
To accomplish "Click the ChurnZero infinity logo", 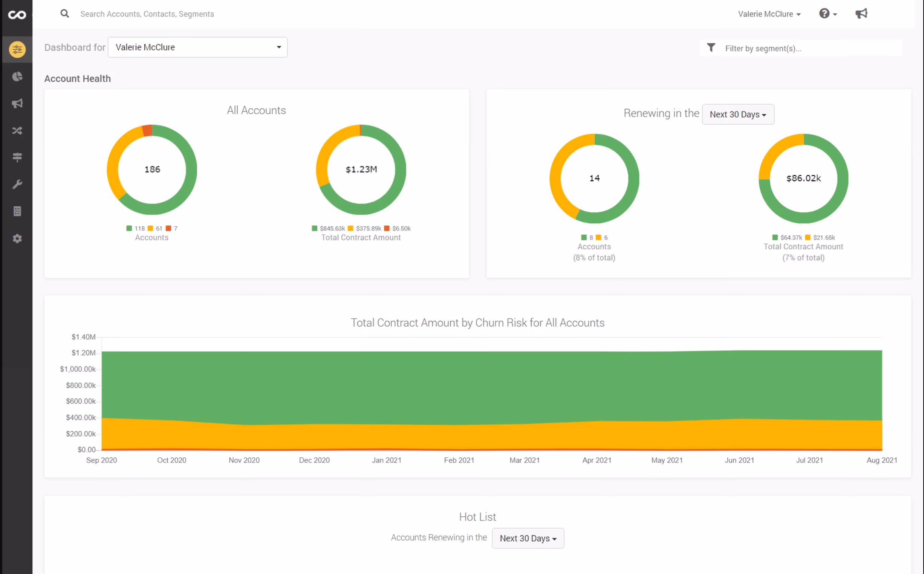I will click(17, 15).
